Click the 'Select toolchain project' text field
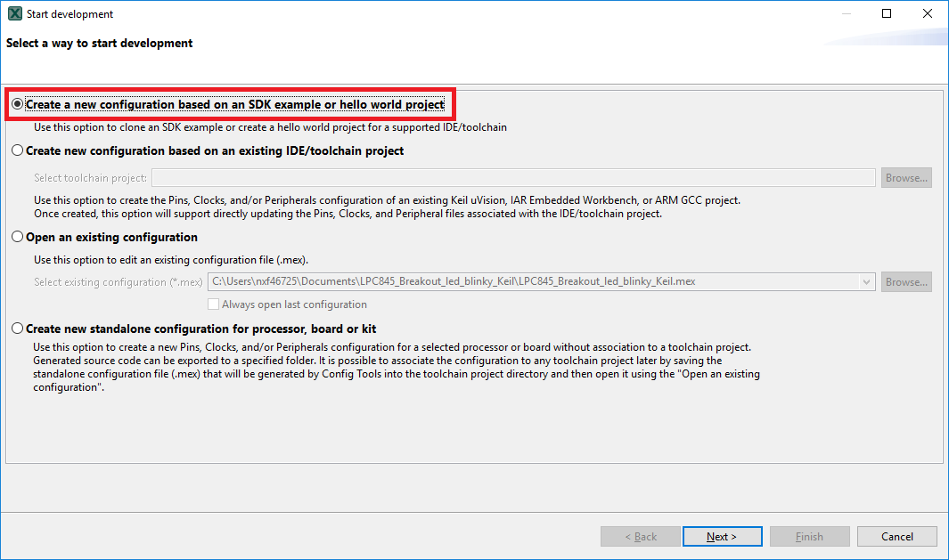949x560 pixels. [x=513, y=178]
